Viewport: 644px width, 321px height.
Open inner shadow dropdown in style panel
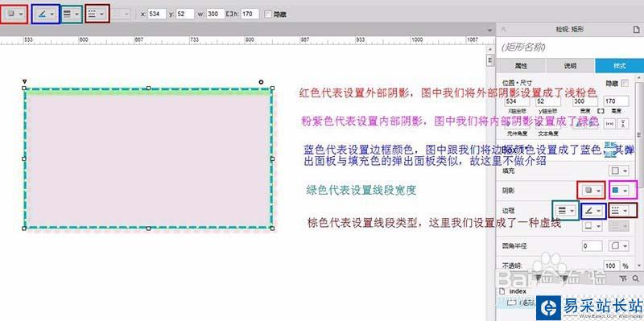pyautogui.click(x=619, y=190)
